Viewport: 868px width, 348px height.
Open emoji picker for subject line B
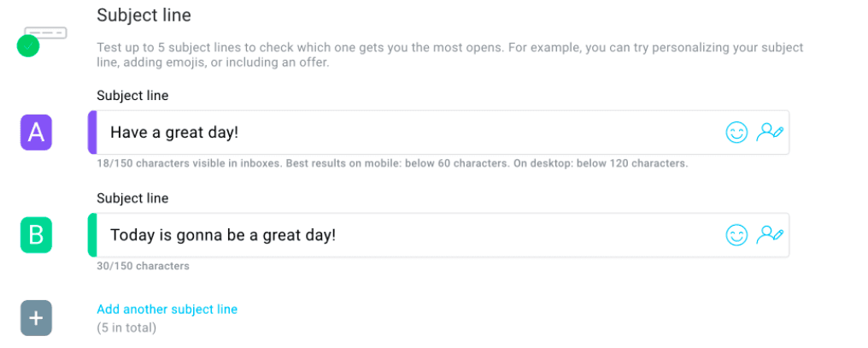736,235
